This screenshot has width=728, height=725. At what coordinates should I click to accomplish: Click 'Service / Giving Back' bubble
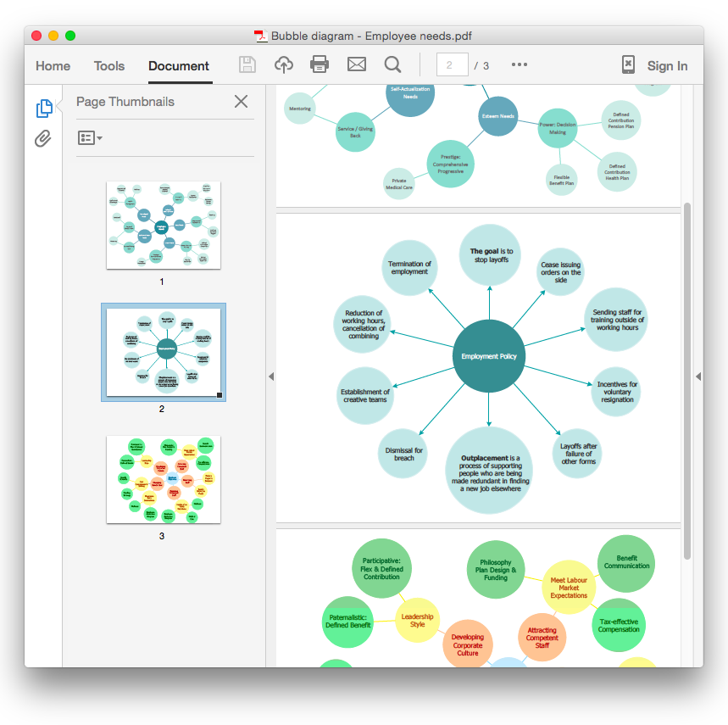[355, 132]
